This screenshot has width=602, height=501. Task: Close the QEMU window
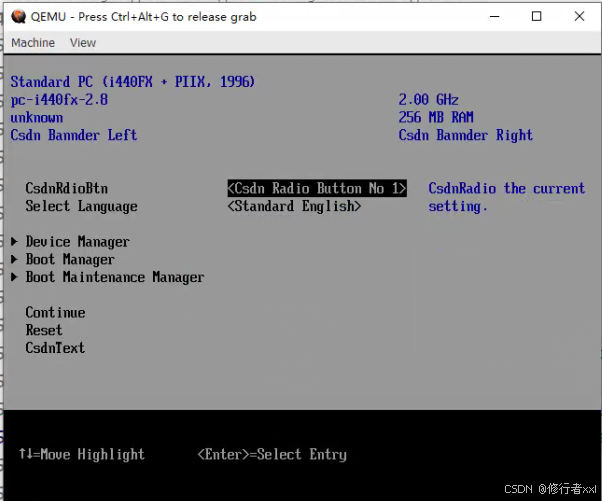pyautogui.click(x=579, y=16)
